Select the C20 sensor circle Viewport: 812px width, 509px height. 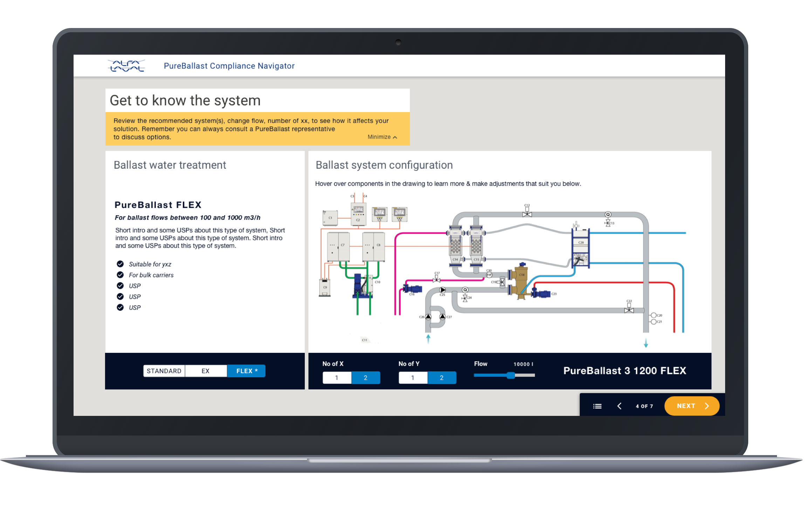[x=653, y=315]
